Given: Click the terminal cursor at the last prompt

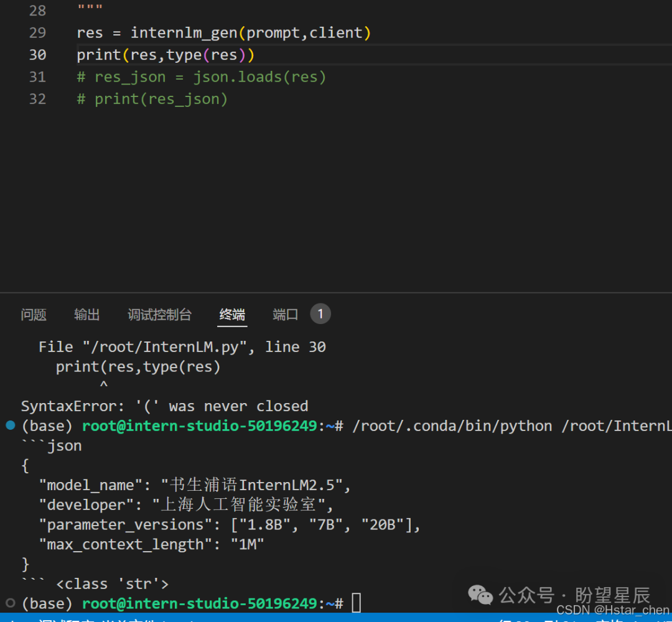Looking at the screenshot, I should [x=356, y=603].
